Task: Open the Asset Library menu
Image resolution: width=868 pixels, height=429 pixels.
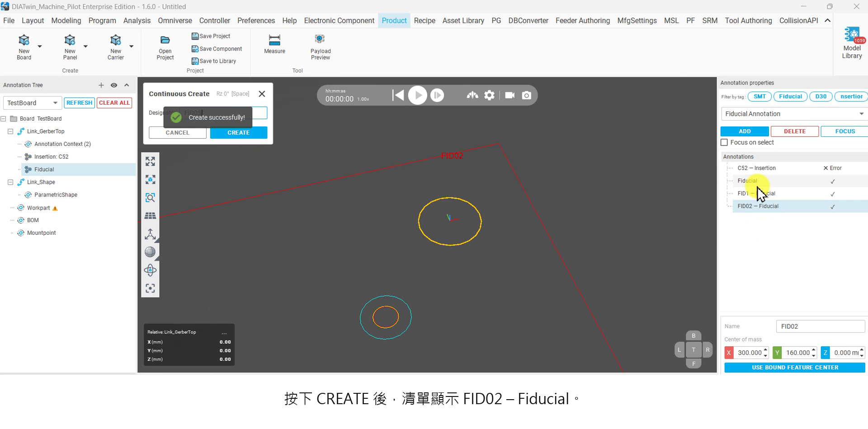Action: click(463, 21)
